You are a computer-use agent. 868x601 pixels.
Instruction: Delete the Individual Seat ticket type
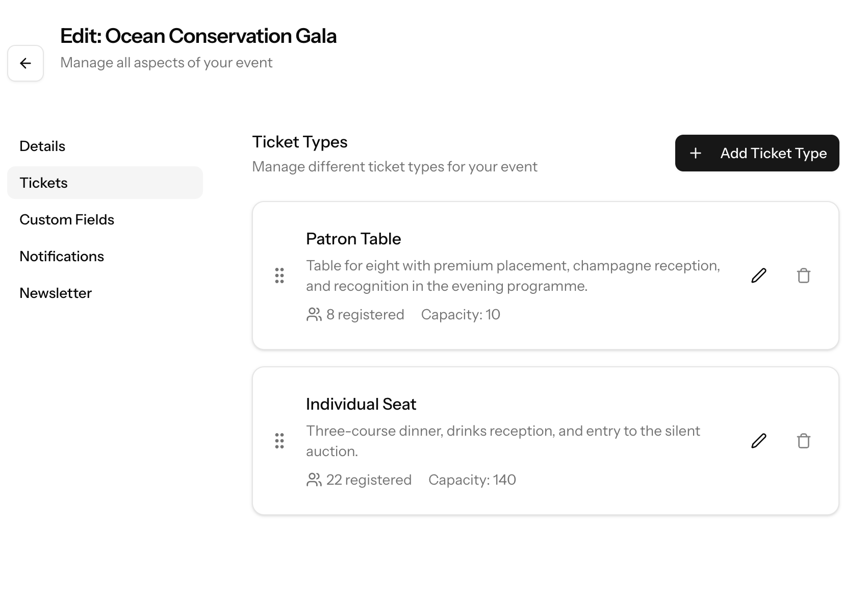pyautogui.click(x=804, y=440)
